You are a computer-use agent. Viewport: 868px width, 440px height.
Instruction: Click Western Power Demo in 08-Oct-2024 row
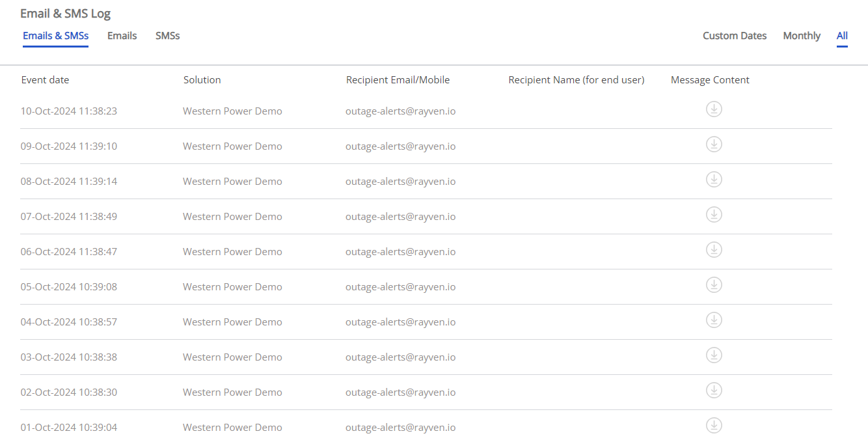(x=232, y=182)
